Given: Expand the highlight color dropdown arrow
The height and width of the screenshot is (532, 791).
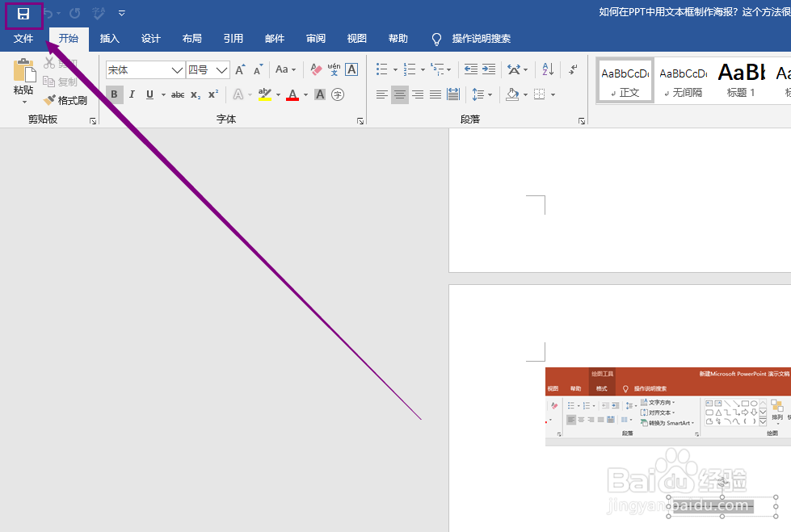Looking at the screenshot, I should pos(278,94).
